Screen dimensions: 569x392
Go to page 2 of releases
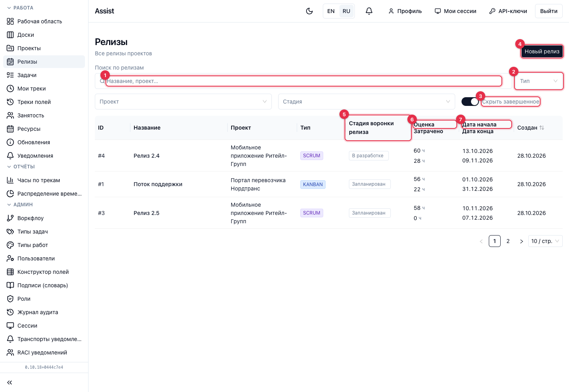(x=508, y=241)
